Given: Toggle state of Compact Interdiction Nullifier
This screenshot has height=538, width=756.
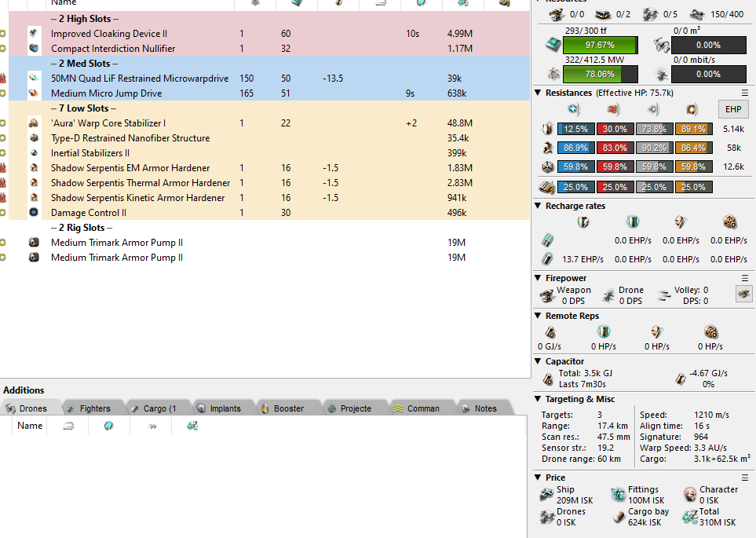Looking at the screenshot, I should click(x=3, y=49).
